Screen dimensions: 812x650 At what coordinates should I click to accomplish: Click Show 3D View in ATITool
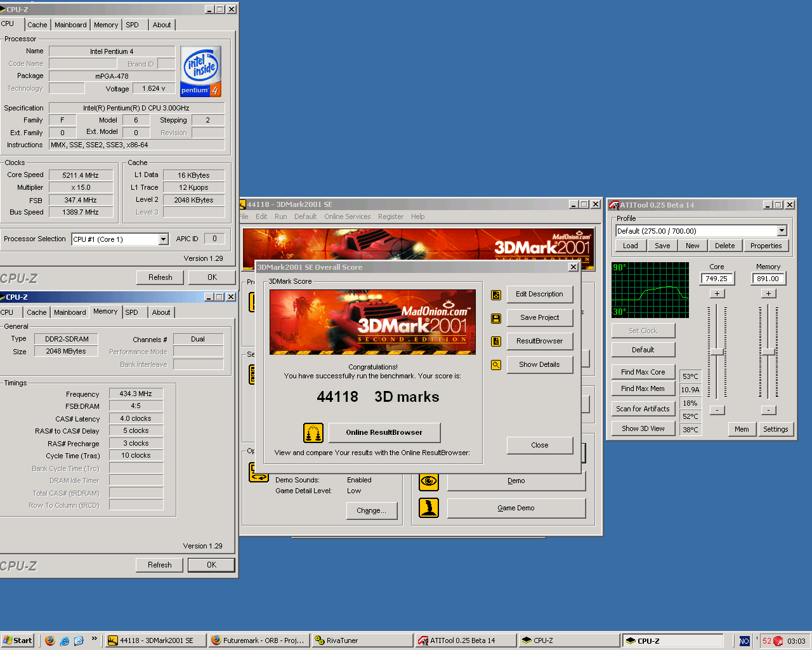pyautogui.click(x=643, y=429)
